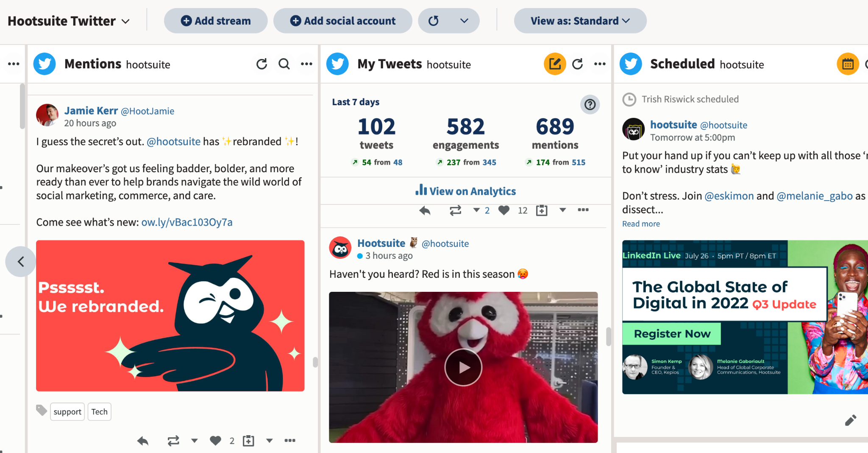Compose a new tweet in My Tweets
The height and width of the screenshot is (453, 868).
555,64
